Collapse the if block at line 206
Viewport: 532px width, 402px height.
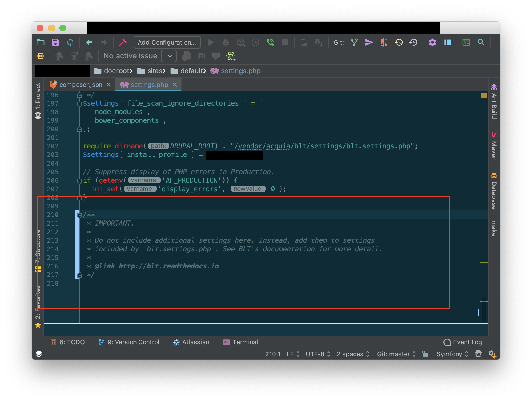click(80, 181)
